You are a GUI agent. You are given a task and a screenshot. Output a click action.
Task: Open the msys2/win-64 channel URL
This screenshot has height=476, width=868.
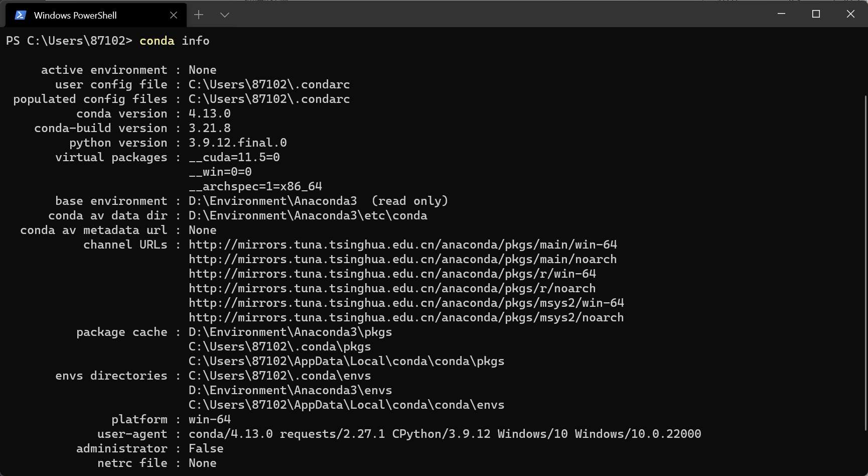(x=406, y=303)
